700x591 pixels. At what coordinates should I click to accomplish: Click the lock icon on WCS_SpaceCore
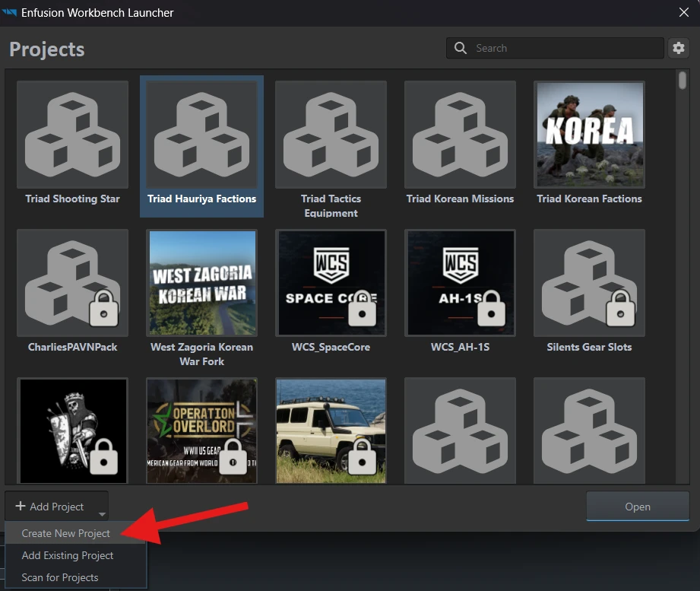coord(362,308)
